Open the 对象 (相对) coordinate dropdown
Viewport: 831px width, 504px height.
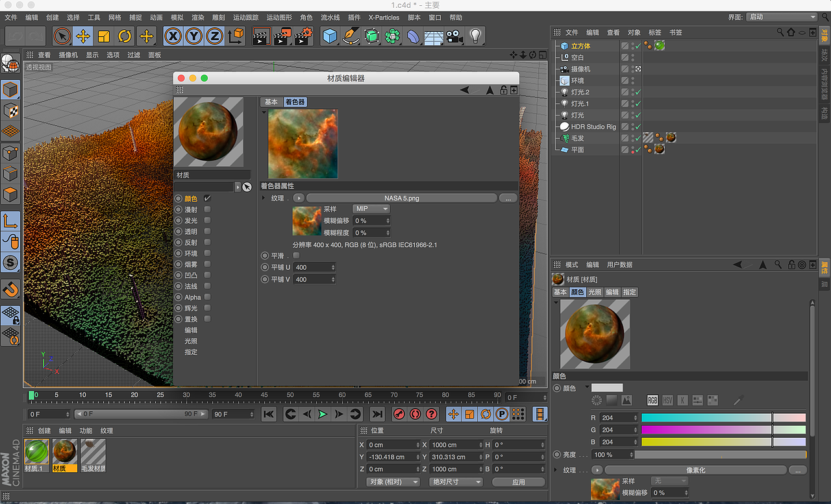coord(393,482)
